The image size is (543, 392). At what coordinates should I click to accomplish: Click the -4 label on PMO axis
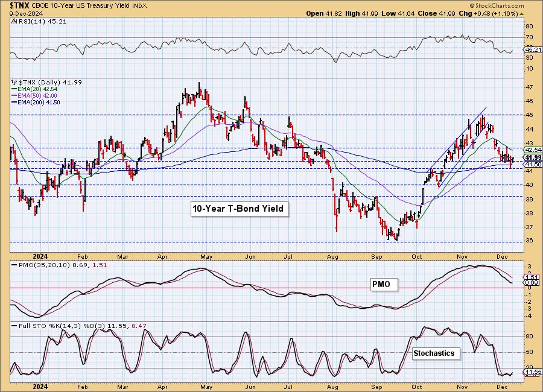529,316
